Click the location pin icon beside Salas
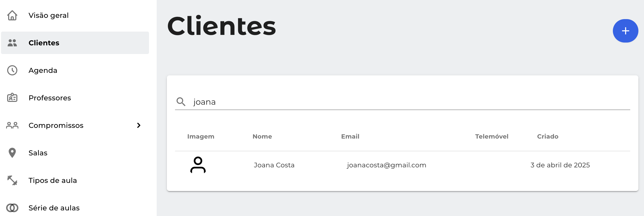This screenshot has height=216, width=644. click(12, 153)
